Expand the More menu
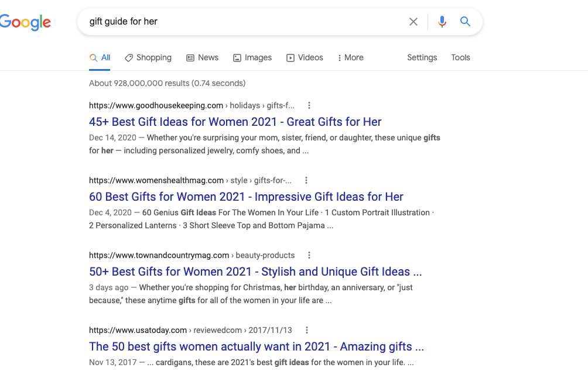The image size is (588, 371). 350,58
